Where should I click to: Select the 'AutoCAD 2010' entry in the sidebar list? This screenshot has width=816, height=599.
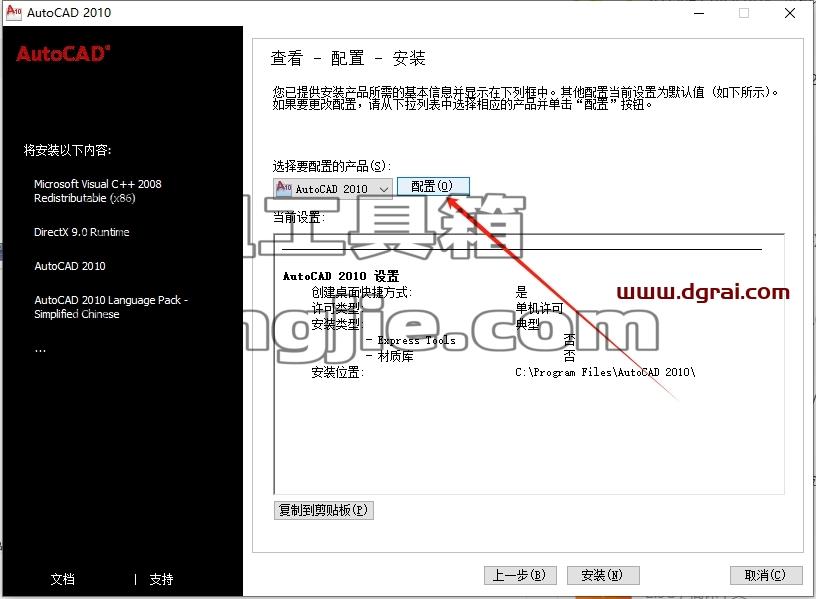click(x=70, y=266)
